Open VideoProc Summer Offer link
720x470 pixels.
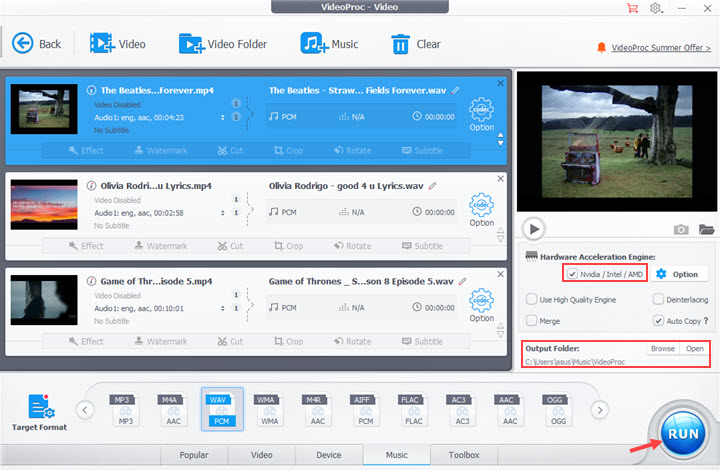[661, 48]
